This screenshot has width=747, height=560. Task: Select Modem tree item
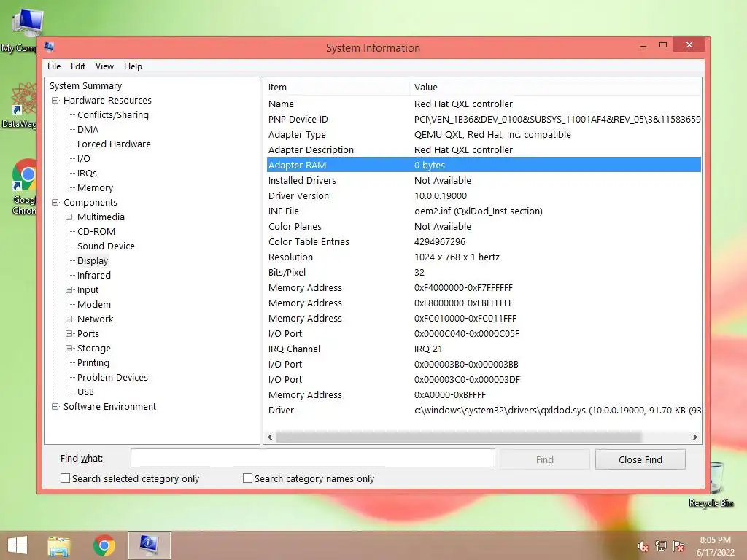click(94, 304)
